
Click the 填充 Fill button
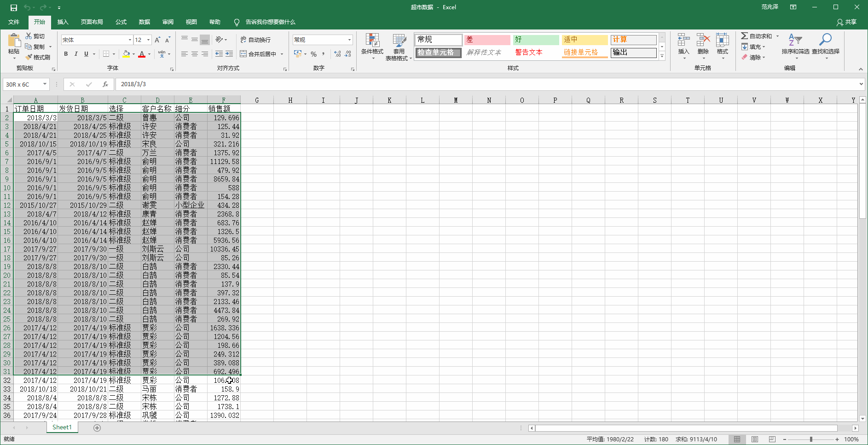(753, 47)
